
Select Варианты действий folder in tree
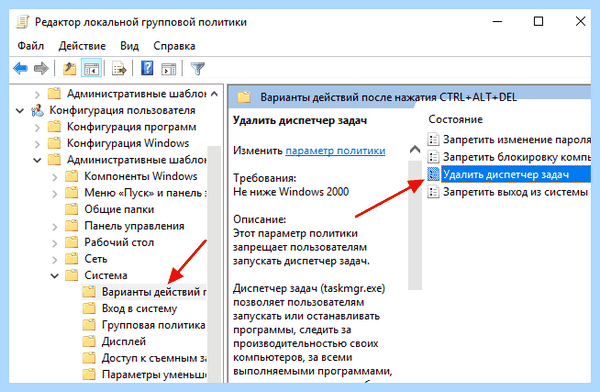click(154, 292)
